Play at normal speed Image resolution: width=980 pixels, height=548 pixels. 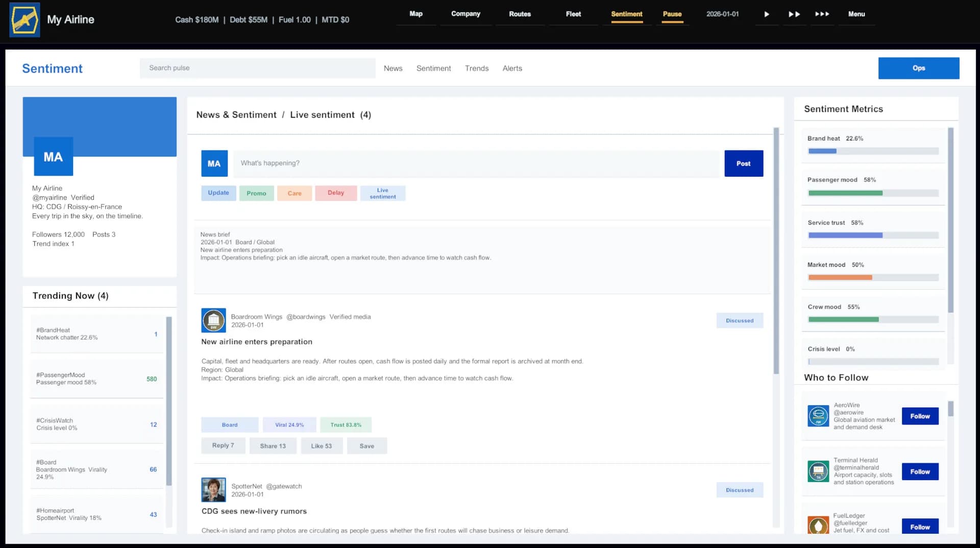tap(766, 14)
